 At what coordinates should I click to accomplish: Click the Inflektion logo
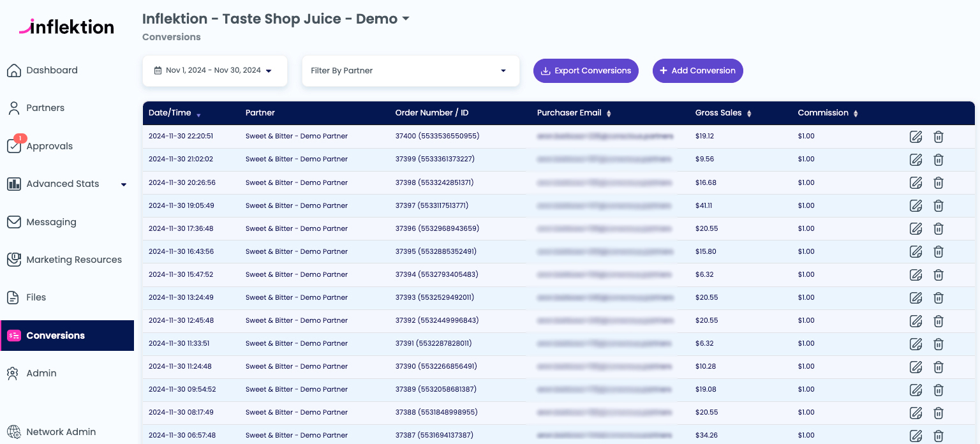click(66, 26)
